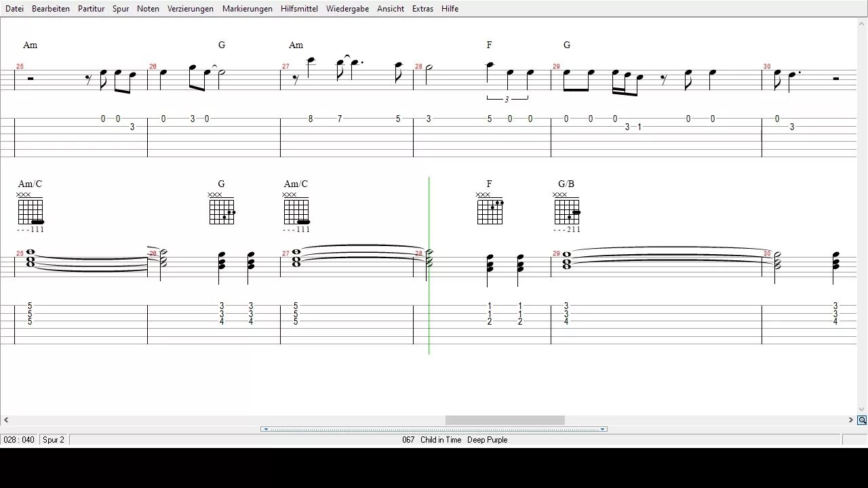Click the Am chord name above measure 25
Screen dimensions: 868x488
(30, 45)
